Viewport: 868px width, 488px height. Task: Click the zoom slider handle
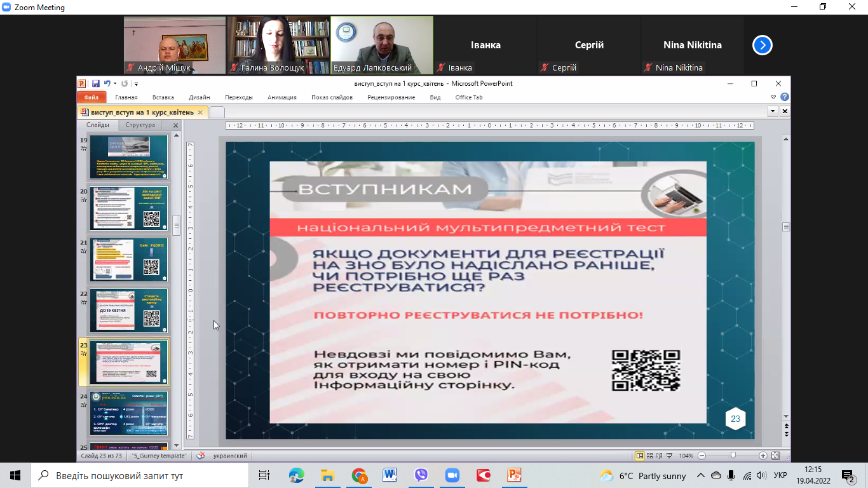[733, 456]
